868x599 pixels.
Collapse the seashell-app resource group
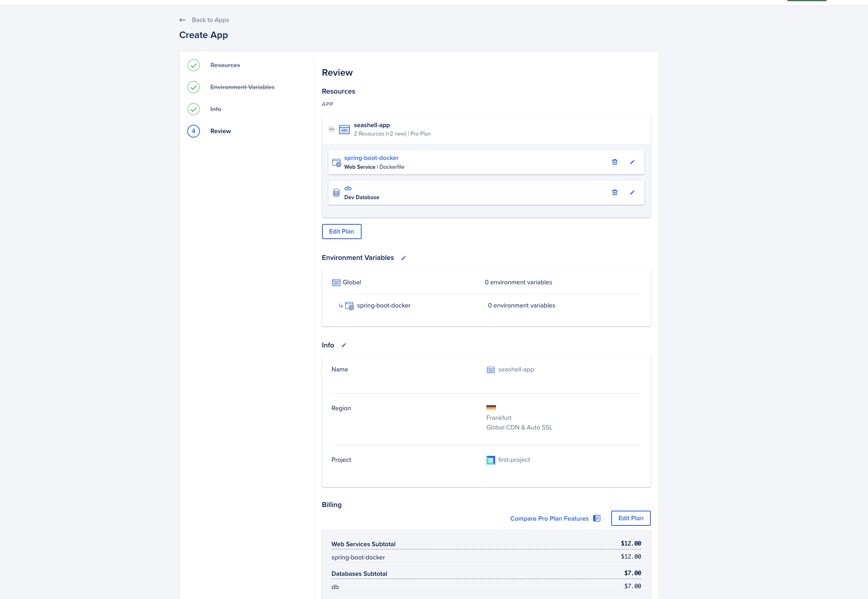(332, 129)
